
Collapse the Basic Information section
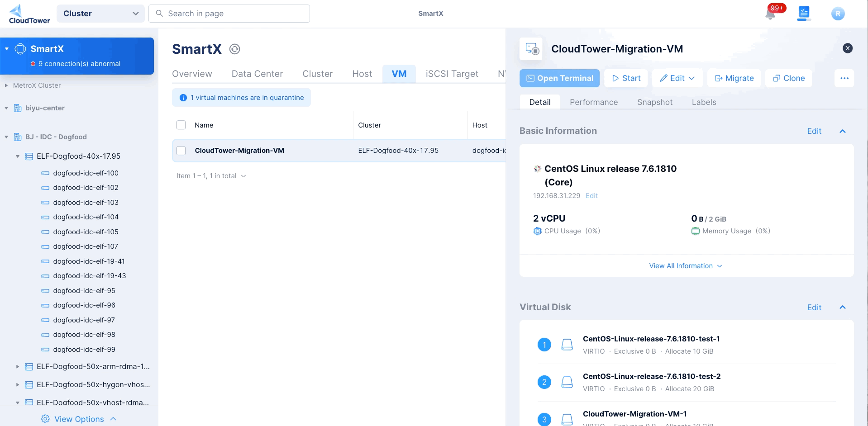[x=842, y=131]
